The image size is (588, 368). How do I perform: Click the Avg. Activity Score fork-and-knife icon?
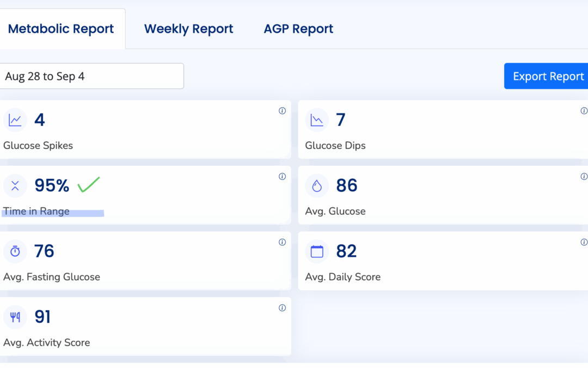(15, 317)
